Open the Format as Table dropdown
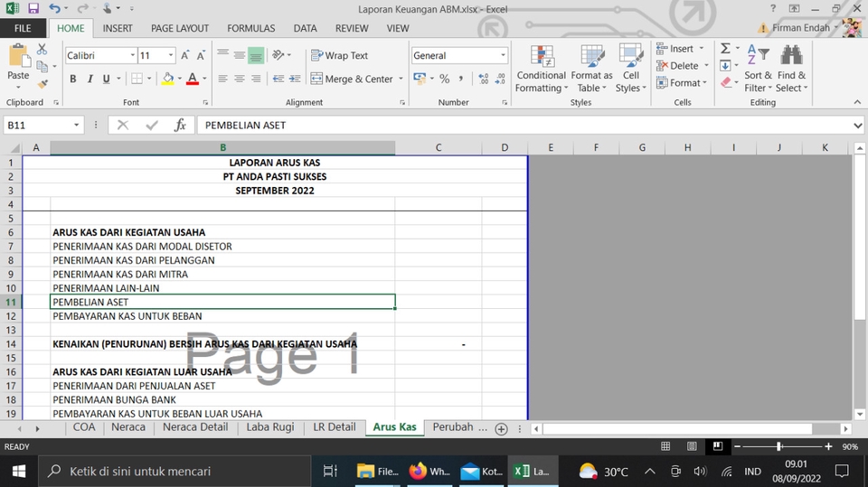 pyautogui.click(x=591, y=69)
